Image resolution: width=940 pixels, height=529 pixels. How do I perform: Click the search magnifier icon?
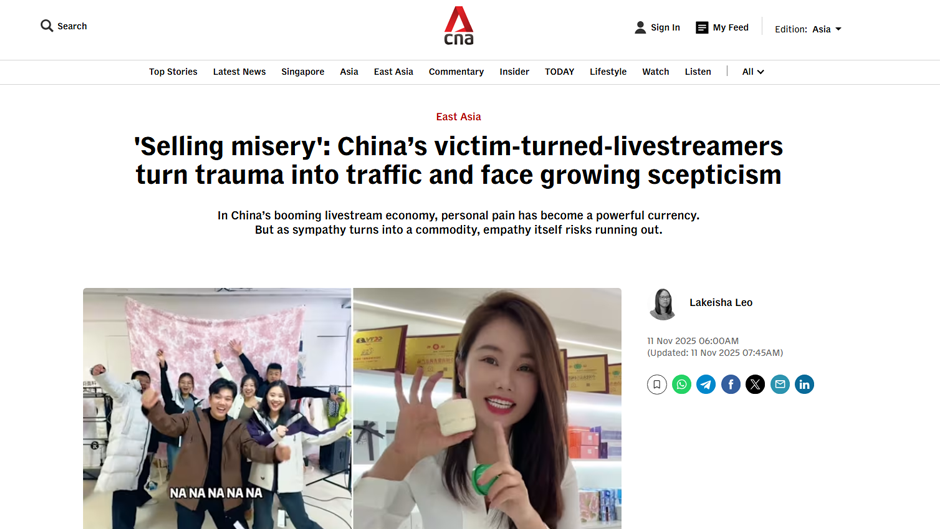click(47, 26)
